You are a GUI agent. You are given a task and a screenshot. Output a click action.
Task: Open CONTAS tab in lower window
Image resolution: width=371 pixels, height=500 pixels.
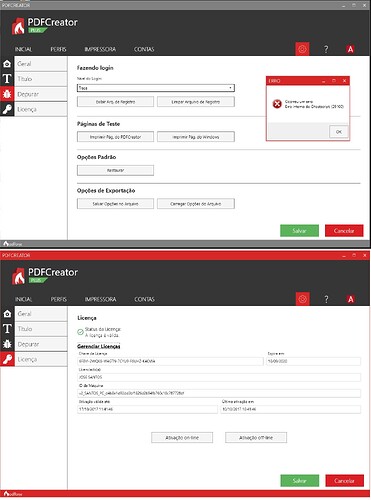(x=144, y=299)
